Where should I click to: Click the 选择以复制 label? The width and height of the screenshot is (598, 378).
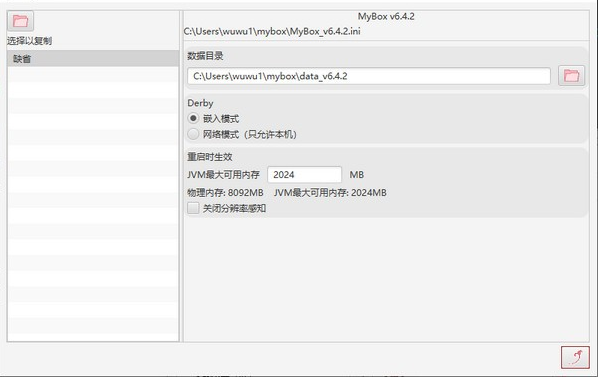click(29, 41)
